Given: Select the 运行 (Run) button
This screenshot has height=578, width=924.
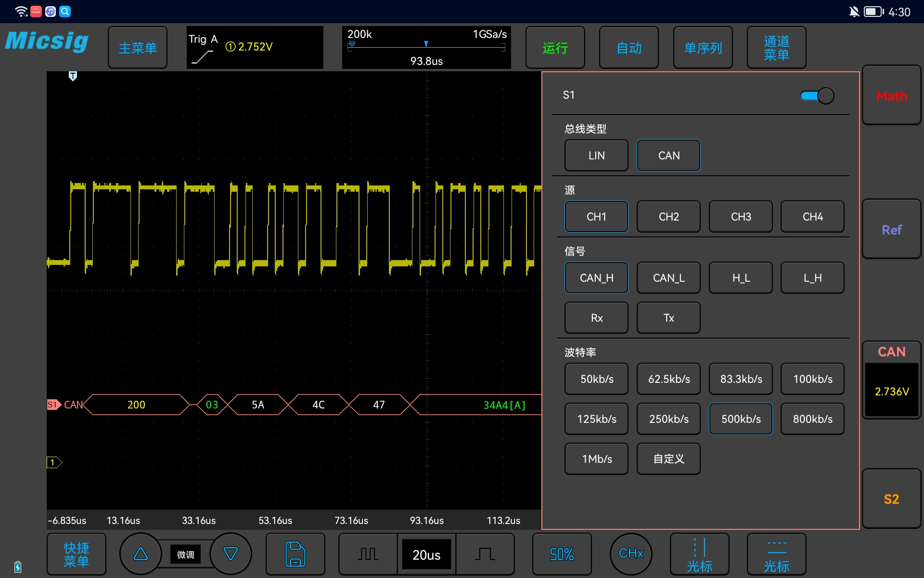Looking at the screenshot, I should click(x=554, y=47).
